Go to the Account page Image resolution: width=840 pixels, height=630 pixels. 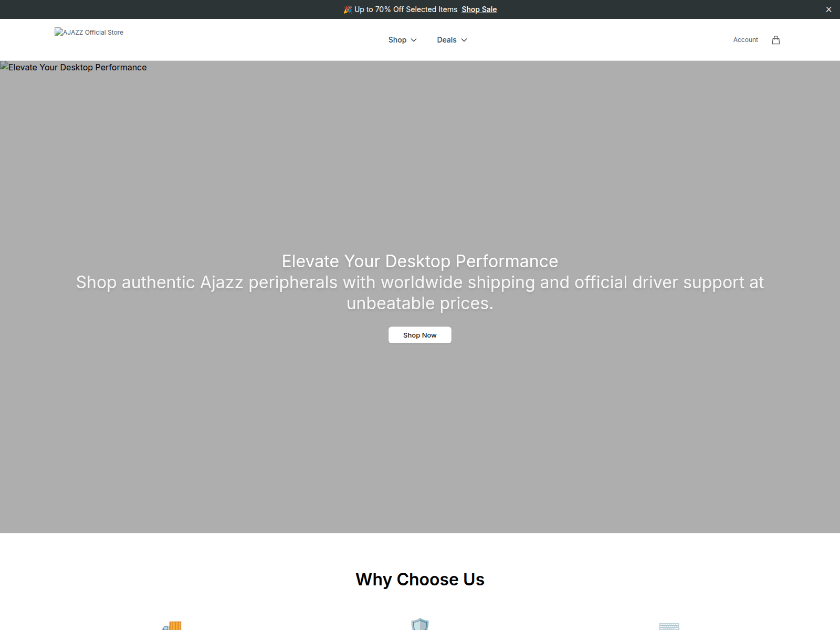pyautogui.click(x=745, y=40)
